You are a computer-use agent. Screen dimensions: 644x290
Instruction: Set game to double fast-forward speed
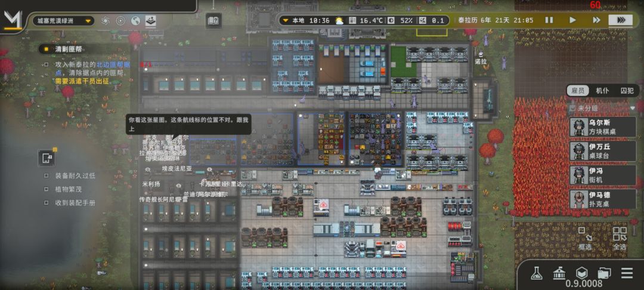(x=596, y=20)
